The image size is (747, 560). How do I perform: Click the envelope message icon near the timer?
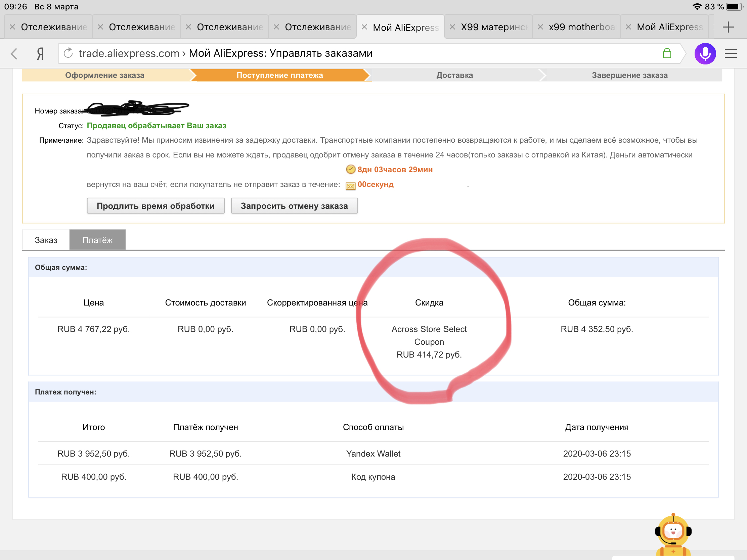(x=350, y=186)
